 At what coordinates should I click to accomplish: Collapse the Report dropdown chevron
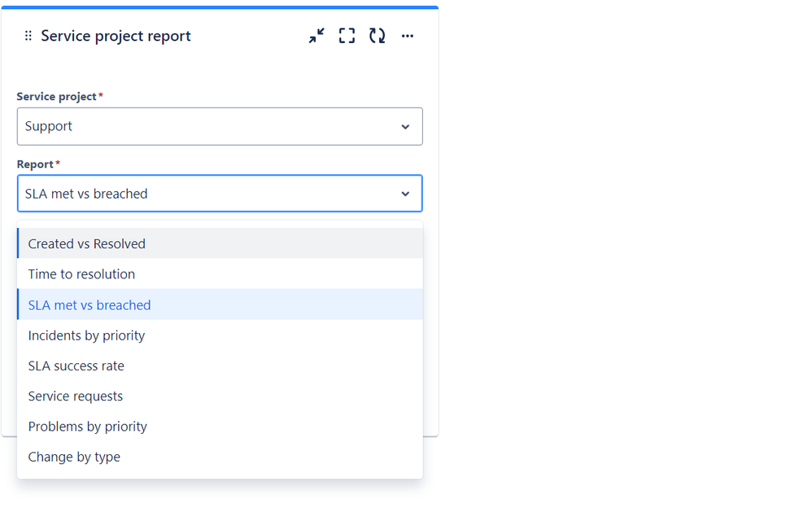405,194
